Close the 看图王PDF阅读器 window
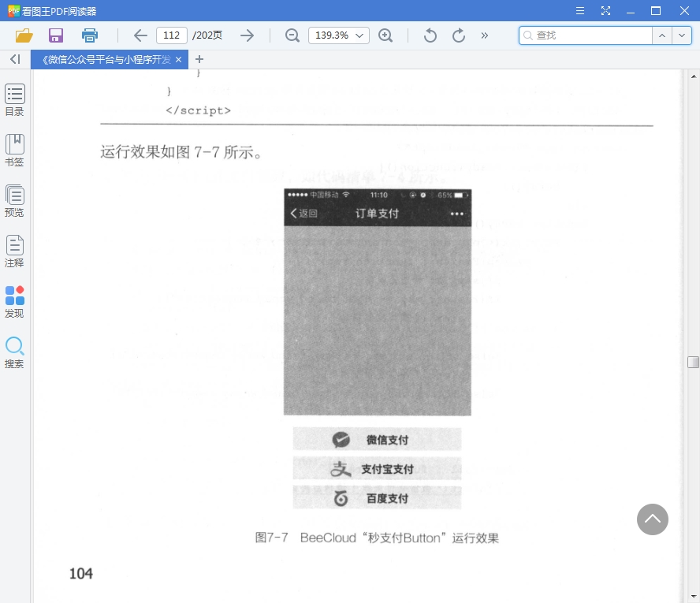This screenshot has width=700, height=603. tap(684, 11)
